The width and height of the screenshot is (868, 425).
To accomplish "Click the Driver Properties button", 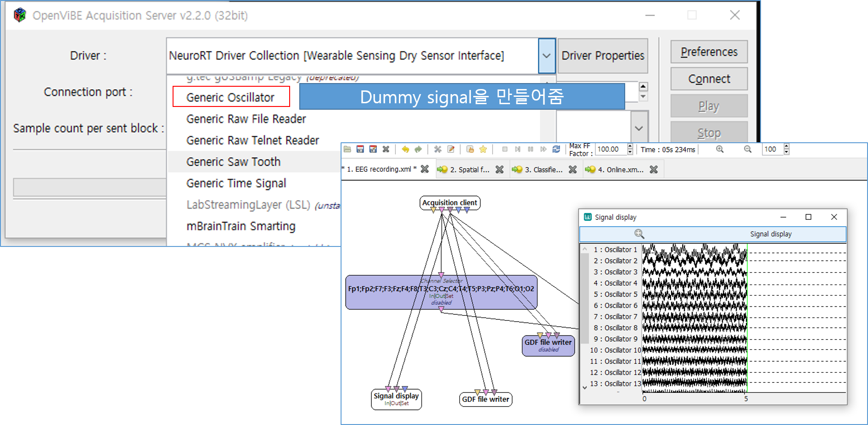I will pos(603,56).
